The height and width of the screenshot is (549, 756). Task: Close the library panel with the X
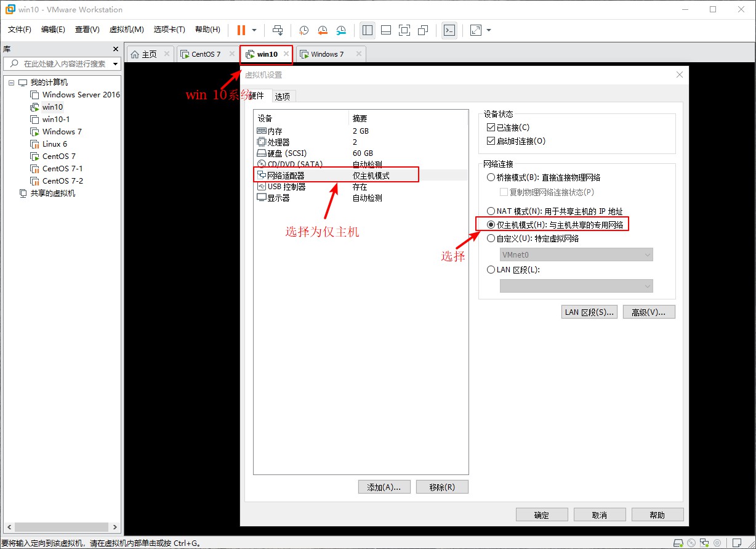(116, 49)
